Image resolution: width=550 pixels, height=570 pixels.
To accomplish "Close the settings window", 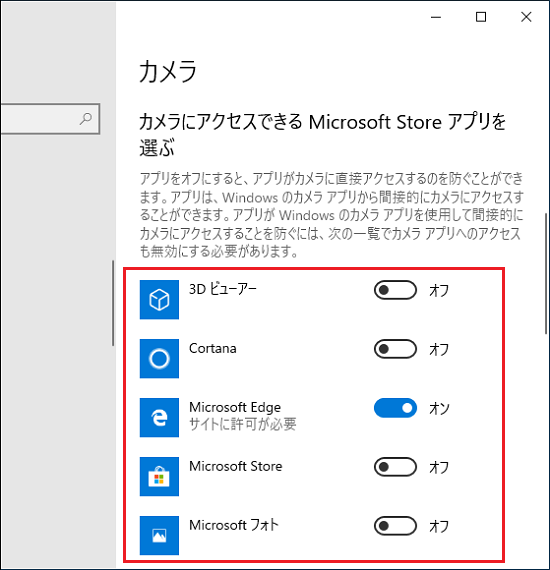I will coord(526,17).
